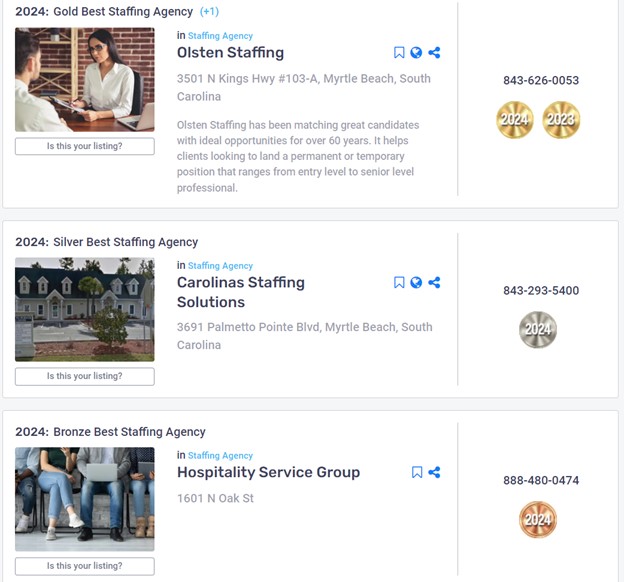Open Hospitality Service Group title link
Viewport: 624px width, 582px height.
[x=269, y=472]
